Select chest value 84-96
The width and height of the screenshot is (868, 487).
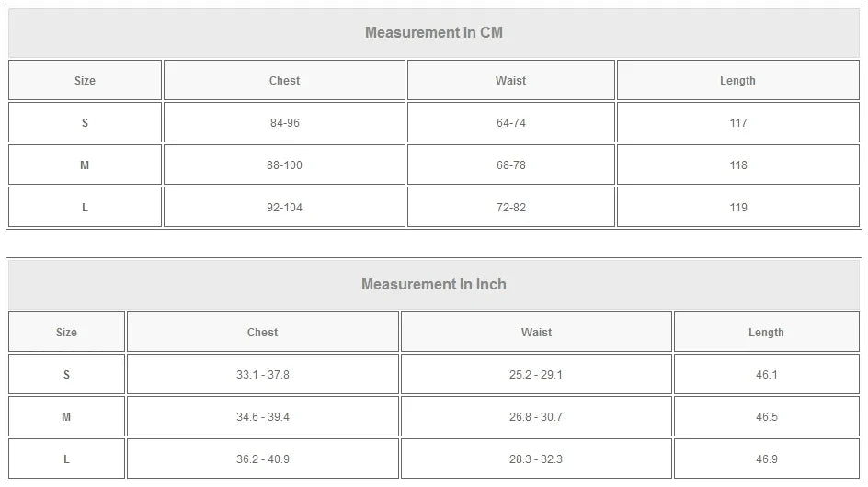[x=284, y=123]
